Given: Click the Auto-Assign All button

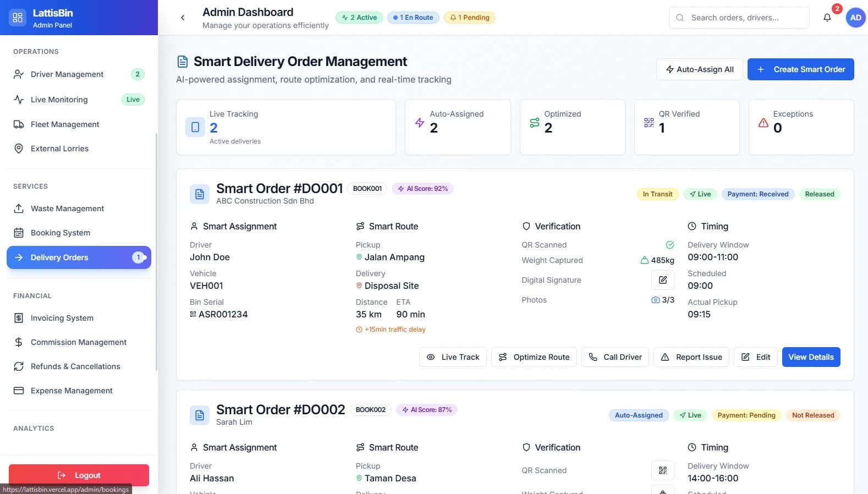Looking at the screenshot, I should point(699,69).
